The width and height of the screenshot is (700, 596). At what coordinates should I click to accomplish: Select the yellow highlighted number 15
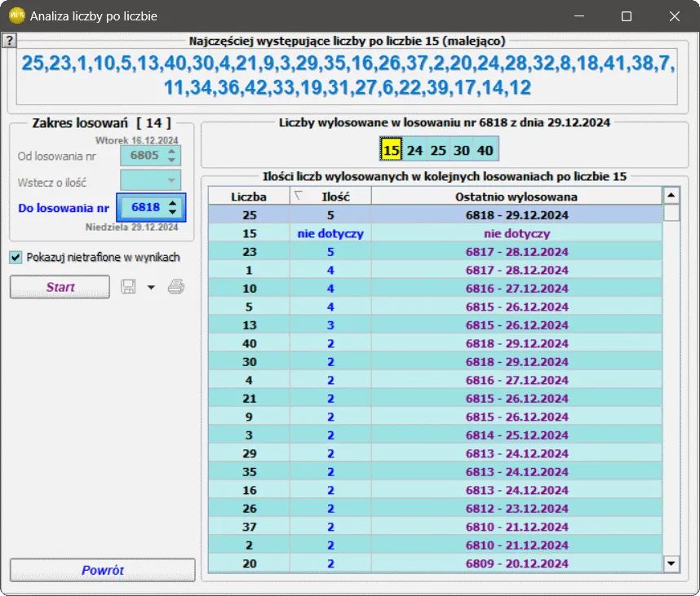point(392,150)
